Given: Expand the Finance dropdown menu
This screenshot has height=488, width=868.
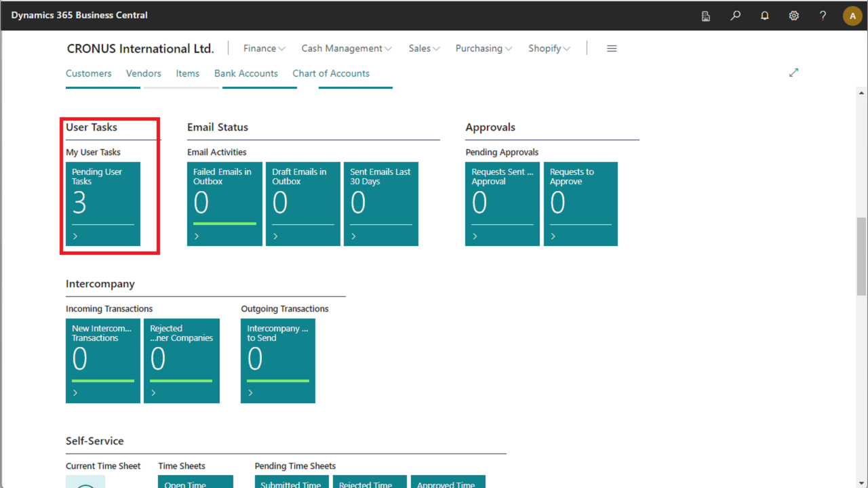Looking at the screenshot, I should point(264,49).
